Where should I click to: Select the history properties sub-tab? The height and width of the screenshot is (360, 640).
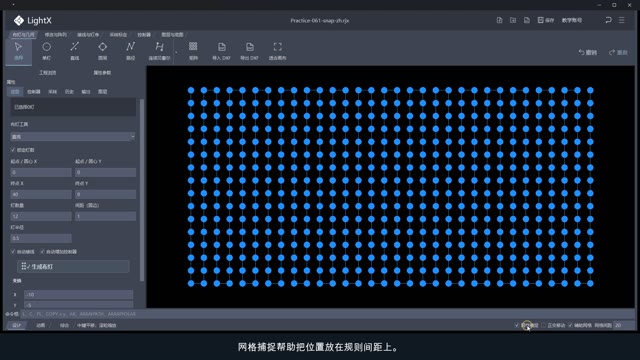(69, 92)
